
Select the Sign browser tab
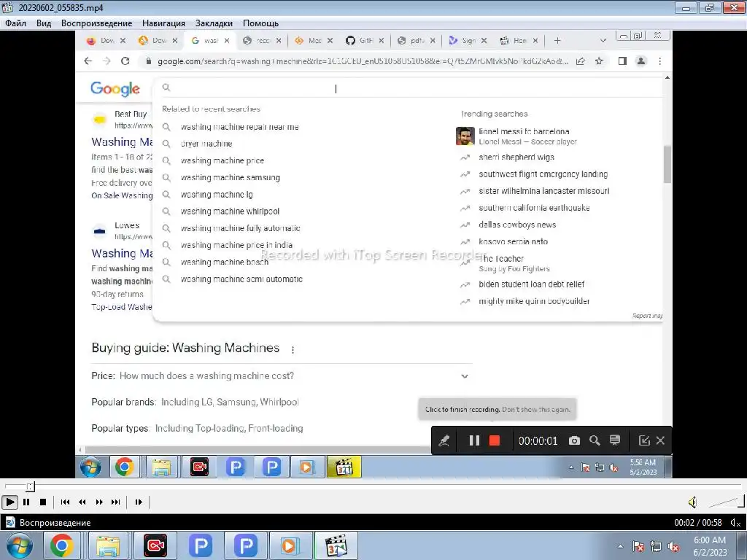pos(468,41)
